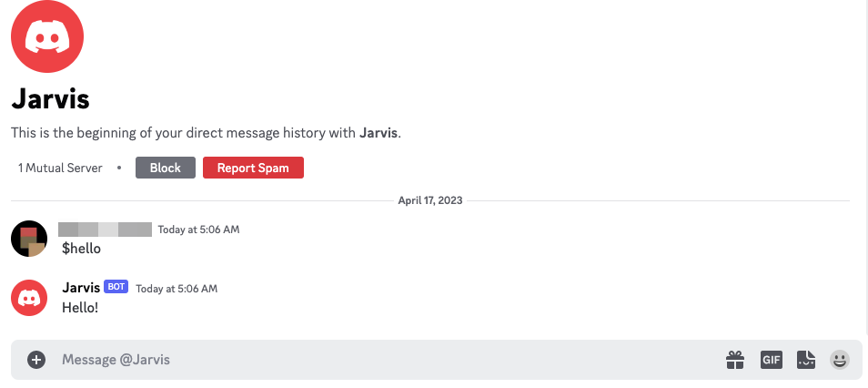
Task: Select the Hello! reply message
Action: (x=80, y=308)
